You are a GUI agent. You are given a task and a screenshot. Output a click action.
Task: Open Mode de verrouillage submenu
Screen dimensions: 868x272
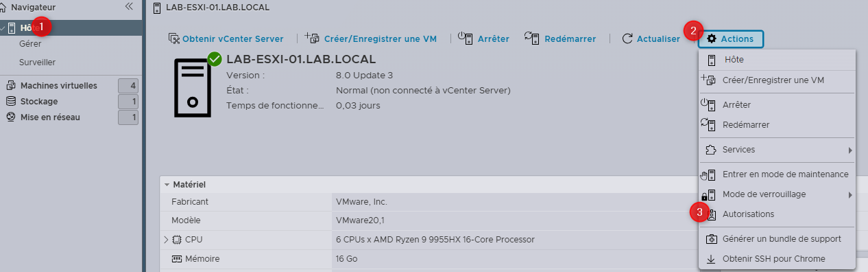(x=777, y=194)
